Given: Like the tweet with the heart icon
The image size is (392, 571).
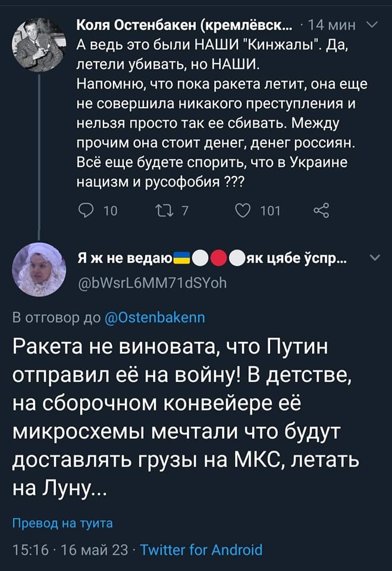Looking at the screenshot, I should pos(245,211).
